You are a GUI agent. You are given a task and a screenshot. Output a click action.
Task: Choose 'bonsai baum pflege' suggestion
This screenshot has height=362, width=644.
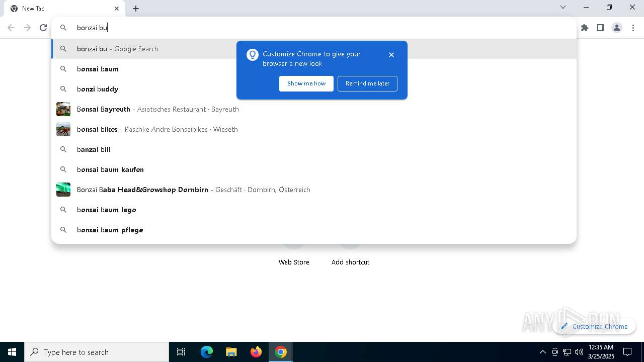click(x=314, y=230)
